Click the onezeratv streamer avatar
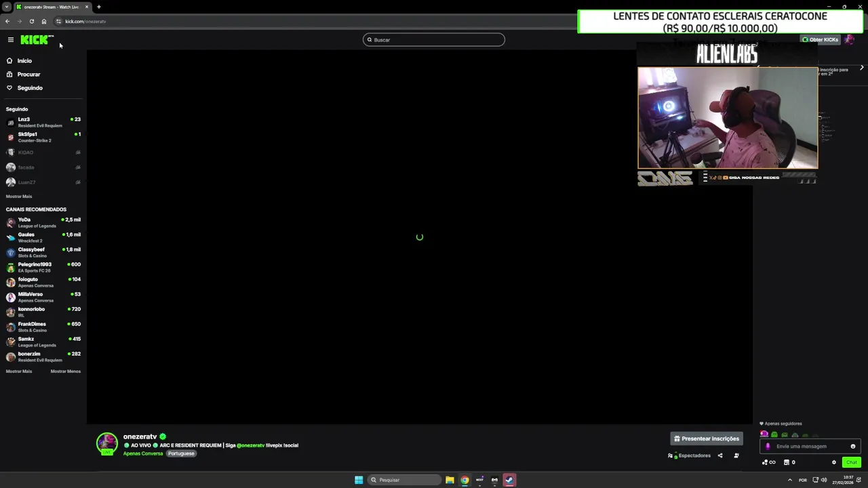 click(106, 443)
